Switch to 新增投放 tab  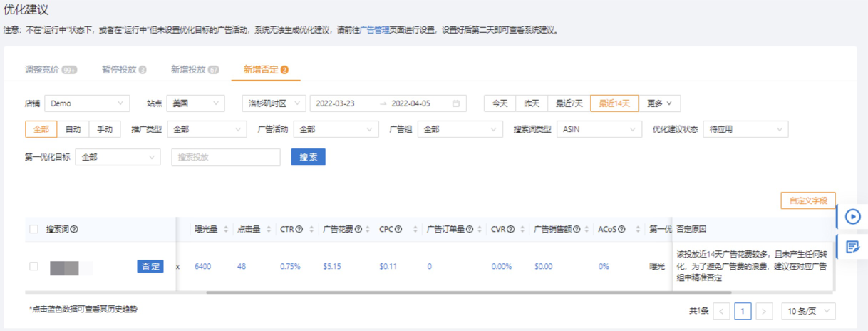pos(195,70)
